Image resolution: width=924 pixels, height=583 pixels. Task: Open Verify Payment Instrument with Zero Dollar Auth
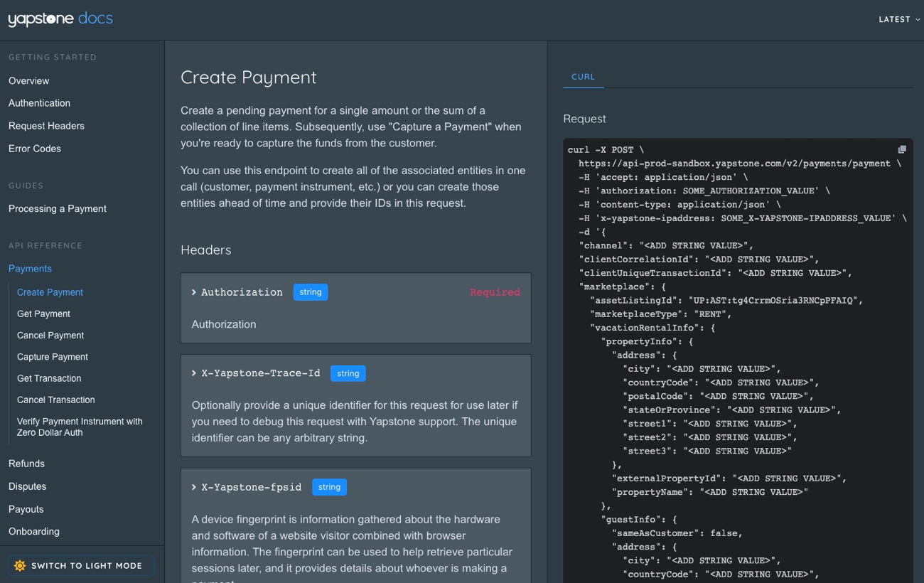(x=80, y=427)
